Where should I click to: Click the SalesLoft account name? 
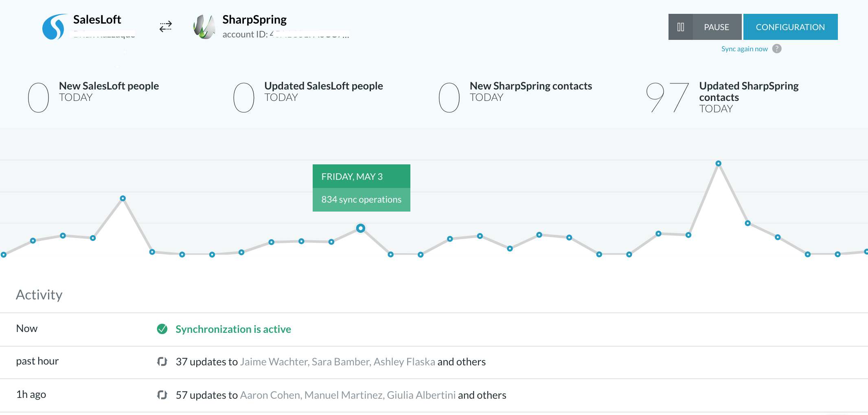pyautogui.click(x=97, y=20)
